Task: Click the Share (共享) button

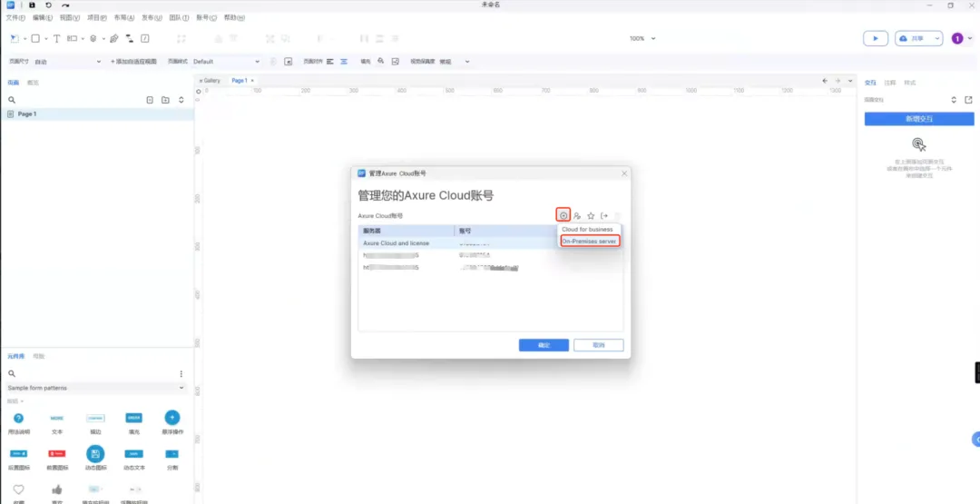Action: (911, 38)
